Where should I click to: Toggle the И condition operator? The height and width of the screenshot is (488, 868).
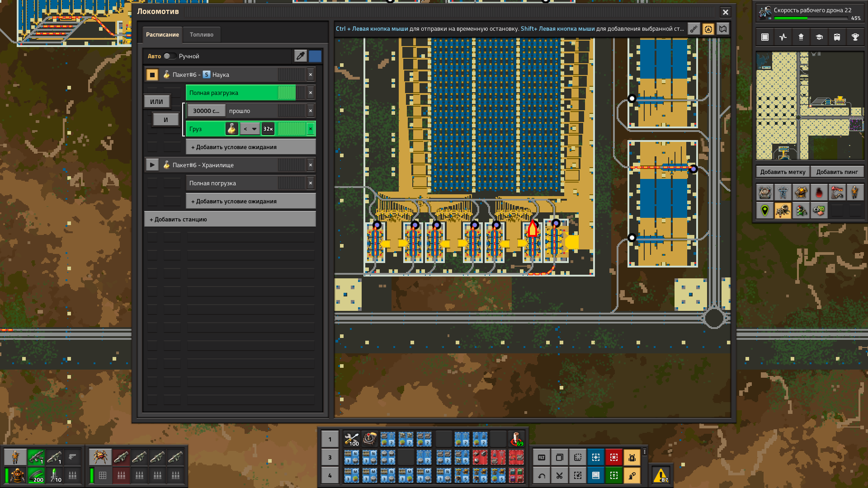165,120
